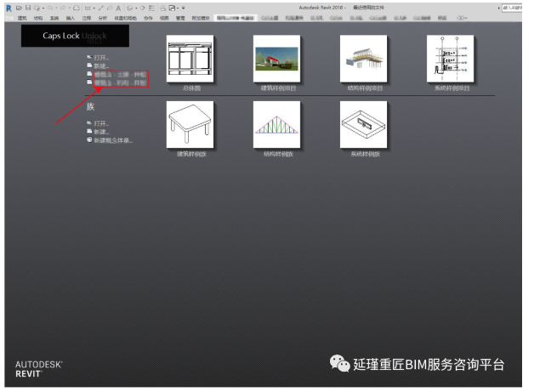Open the 总体图 thumbnail
534x392 pixels.
(190, 59)
